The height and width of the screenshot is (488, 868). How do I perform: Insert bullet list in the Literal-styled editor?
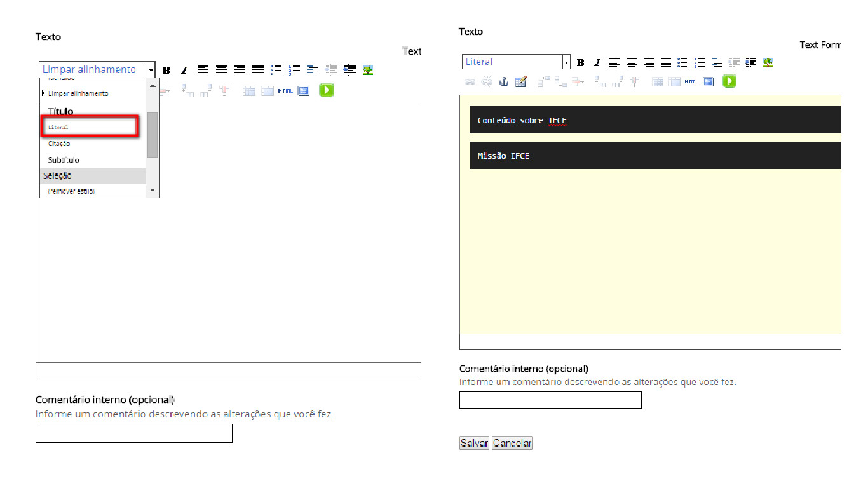682,62
